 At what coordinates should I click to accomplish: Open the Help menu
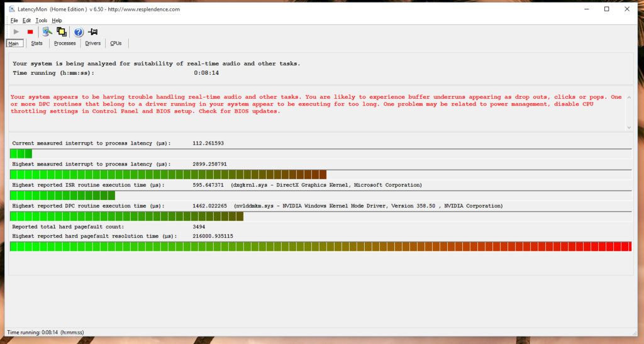pyautogui.click(x=57, y=21)
